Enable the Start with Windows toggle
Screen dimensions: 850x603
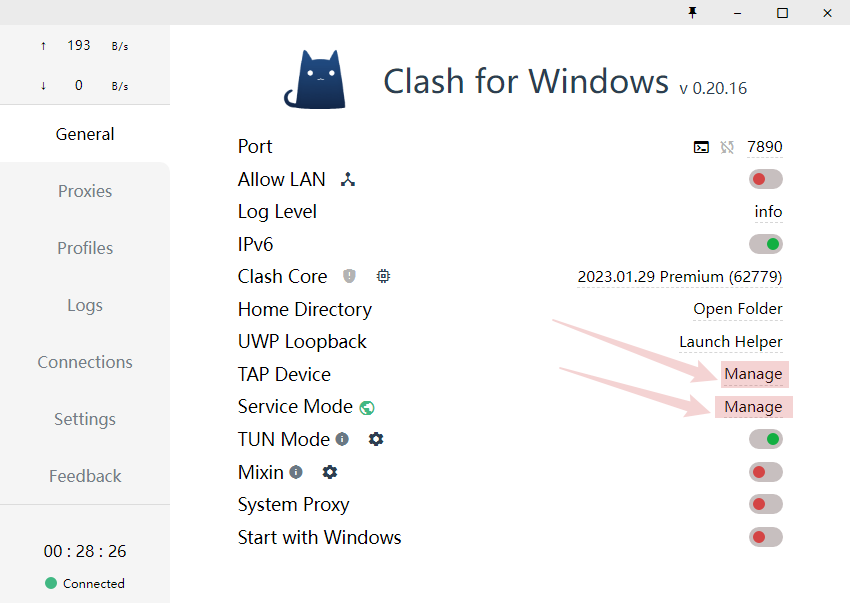[765, 537]
